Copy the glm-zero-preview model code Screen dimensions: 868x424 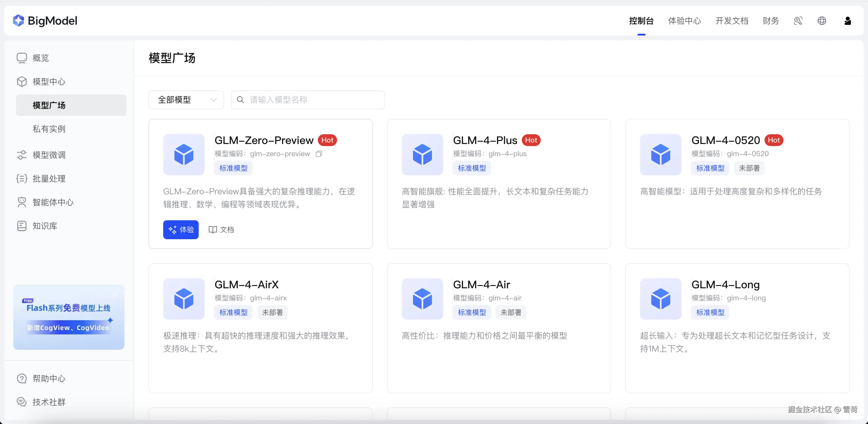tap(319, 154)
